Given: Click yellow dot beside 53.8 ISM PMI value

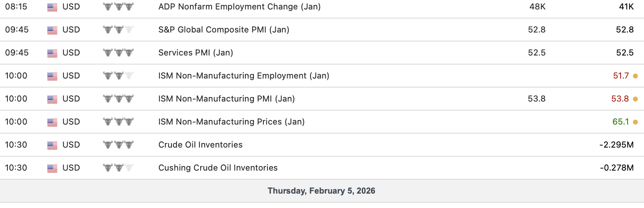Looking at the screenshot, I should [635, 99].
